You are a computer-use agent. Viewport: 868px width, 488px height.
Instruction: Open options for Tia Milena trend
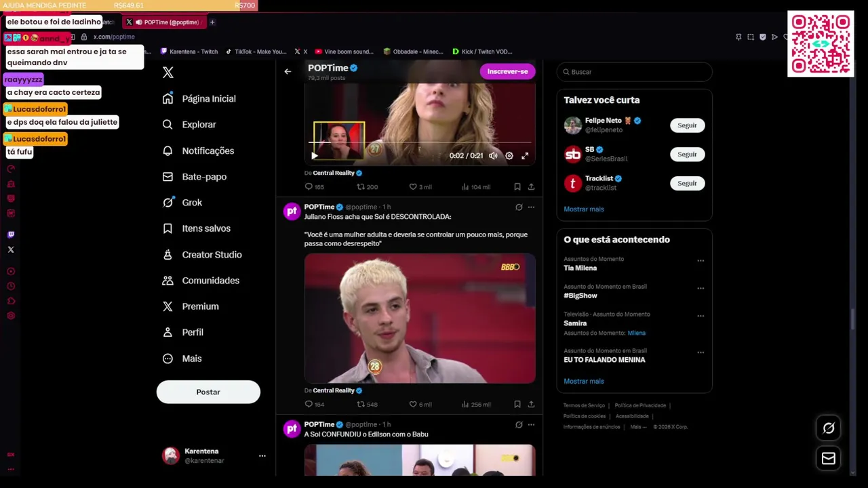pos(701,260)
